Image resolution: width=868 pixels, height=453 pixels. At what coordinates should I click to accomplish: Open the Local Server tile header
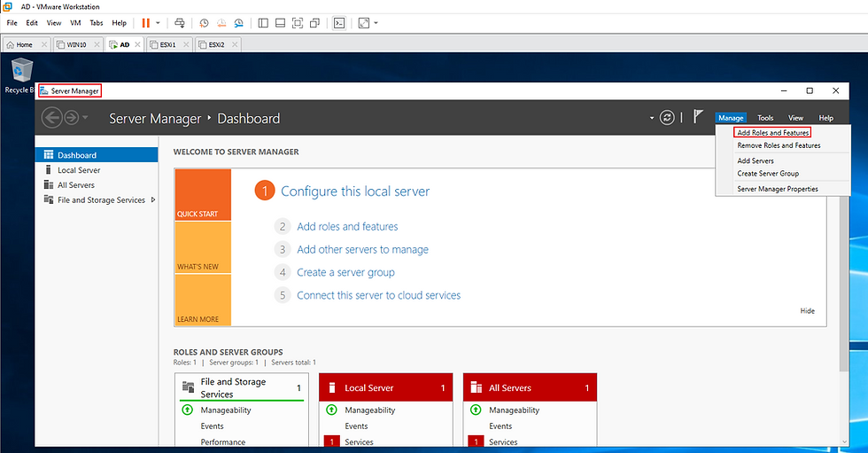tap(386, 387)
